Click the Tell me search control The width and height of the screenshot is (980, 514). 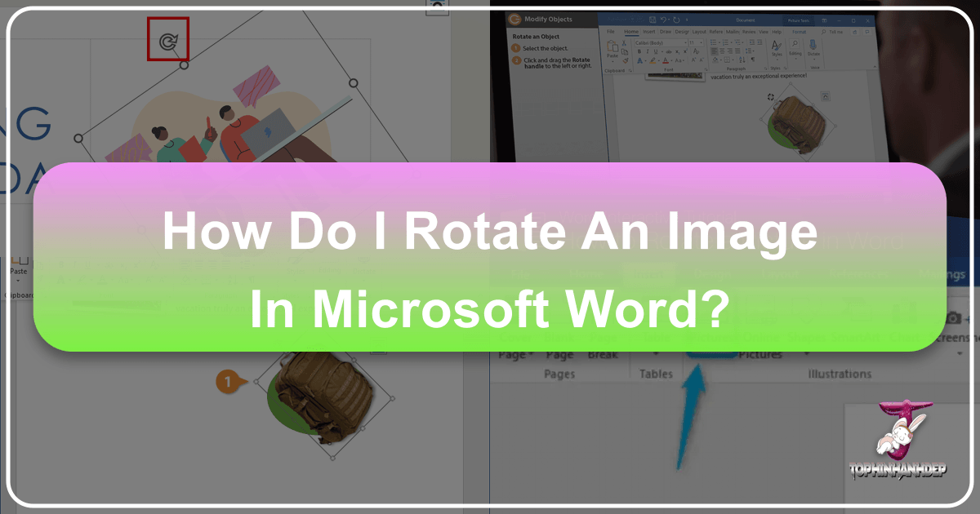[x=835, y=32]
